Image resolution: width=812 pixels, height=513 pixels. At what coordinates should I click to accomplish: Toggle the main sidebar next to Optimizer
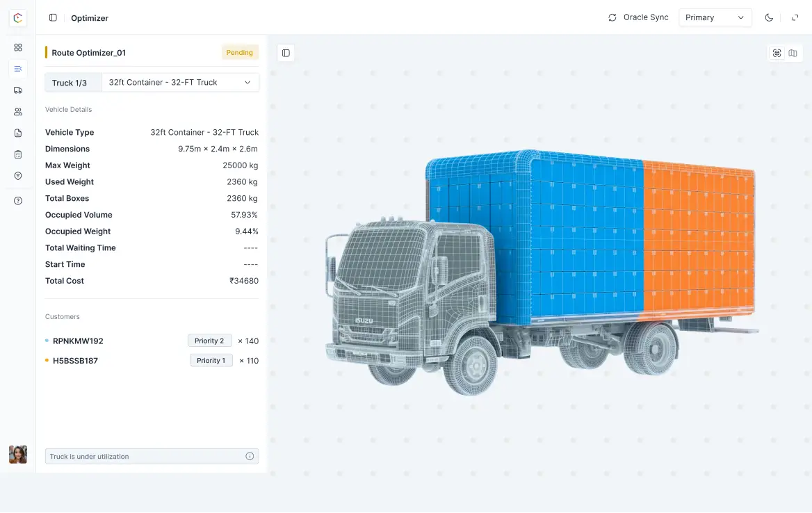[x=53, y=18]
